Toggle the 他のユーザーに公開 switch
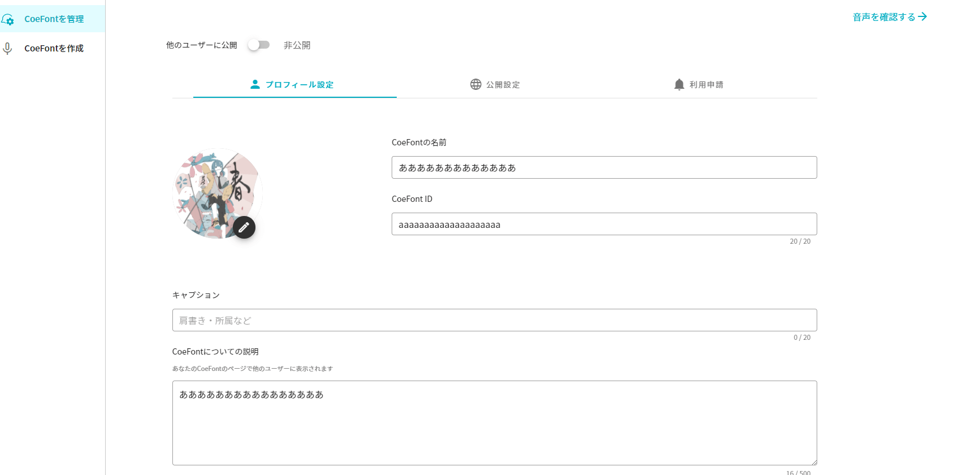The width and height of the screenshot is (980, 475). click(259, 45)
